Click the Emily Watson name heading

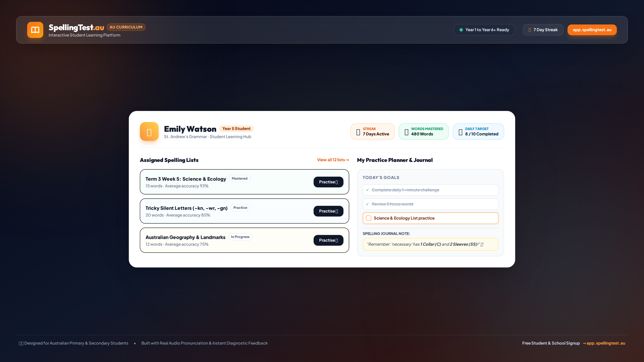click(x=190, y=129)
